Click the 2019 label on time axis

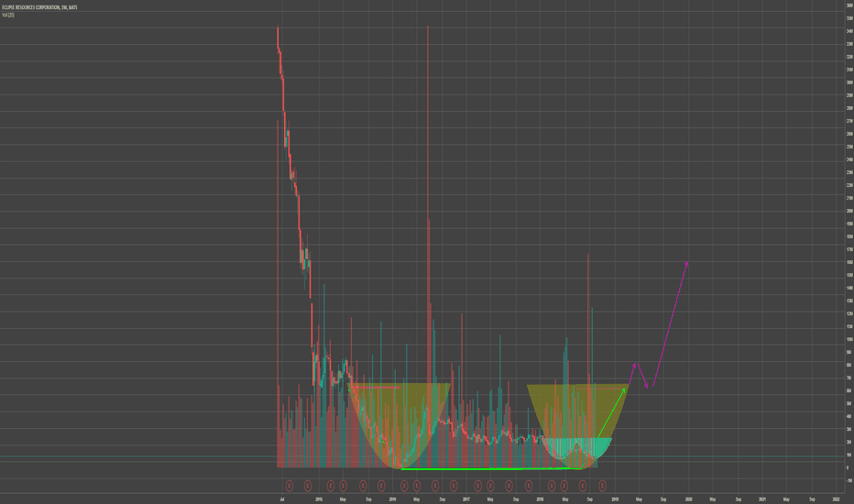[x=614, y=499]
